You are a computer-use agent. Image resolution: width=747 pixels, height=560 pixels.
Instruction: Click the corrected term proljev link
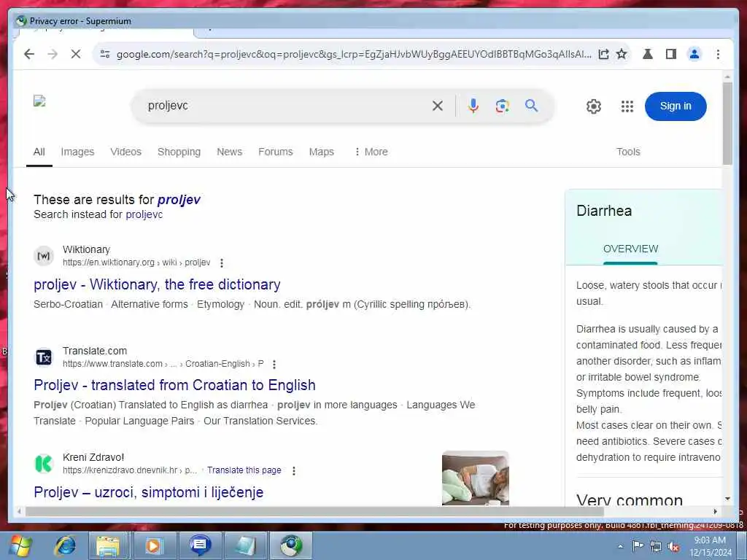[179, 200]
